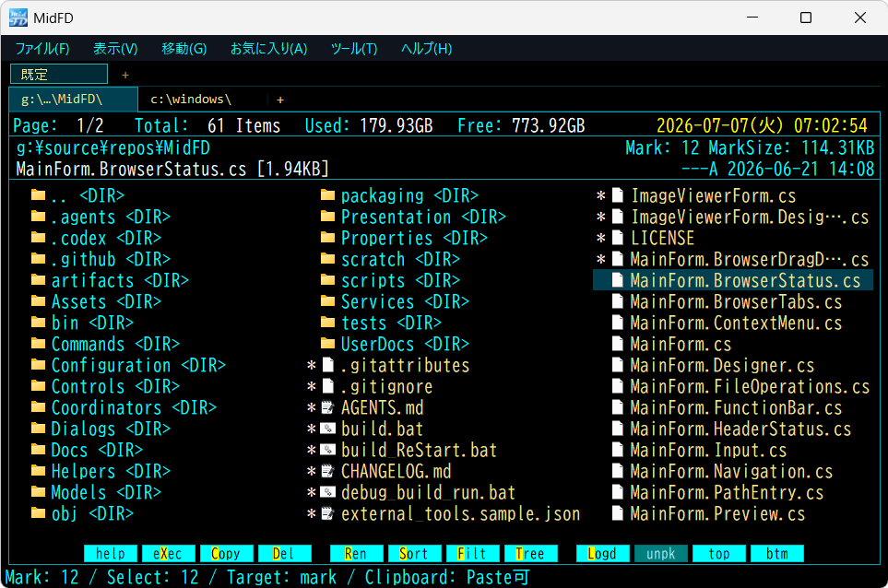Switch to the c:\windows\ tab

click(x=191, y=99)
